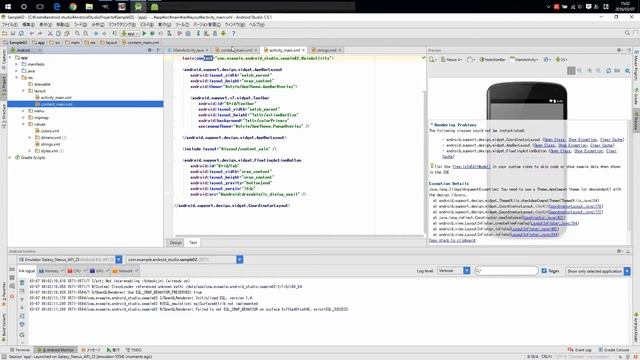Click the logcat Restart icon
The image size is (640, 360).
tap(22, 335)
